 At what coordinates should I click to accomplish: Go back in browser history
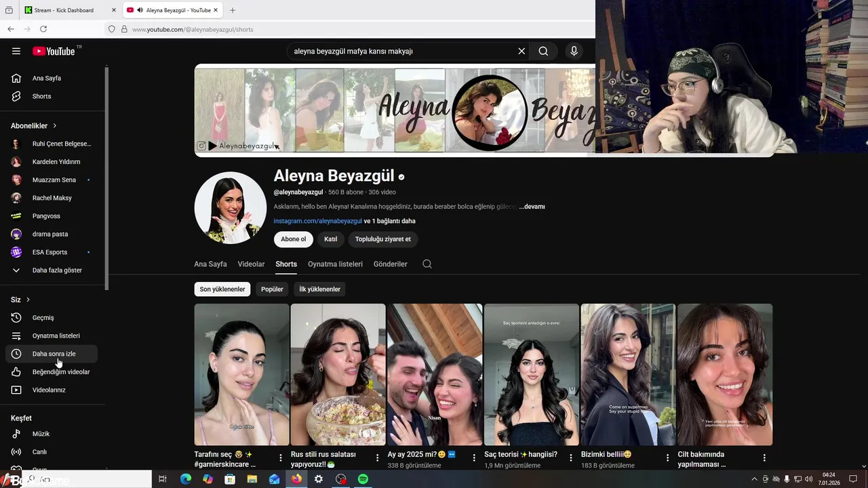[11, 29]
